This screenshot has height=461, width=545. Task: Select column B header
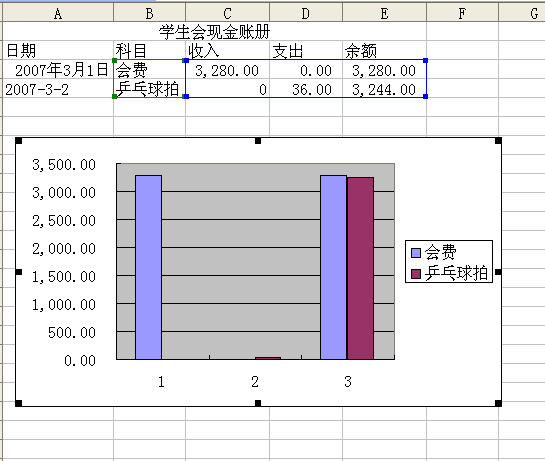(149, 13)
